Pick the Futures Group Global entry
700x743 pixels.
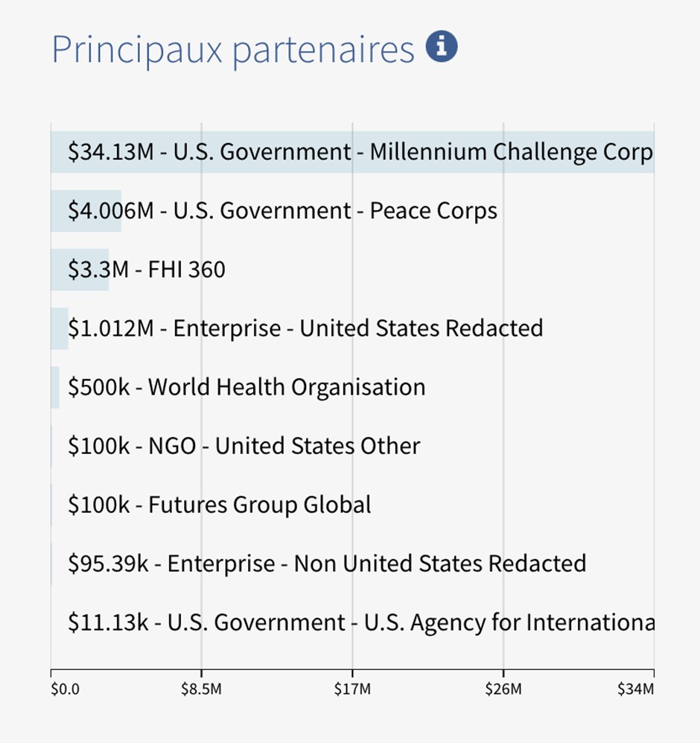point(260,505)
